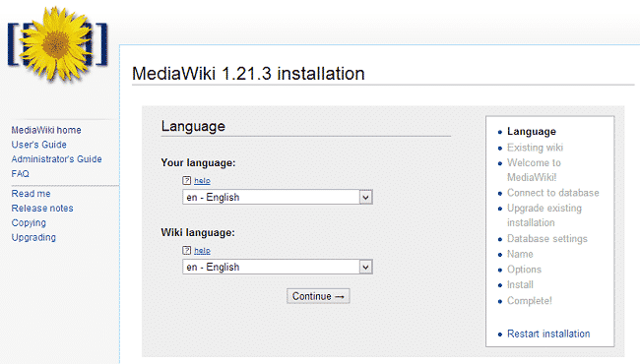This screenshot has width=640, height=364.
Task: Click Restart installation link
Action: tap(548, 334)
